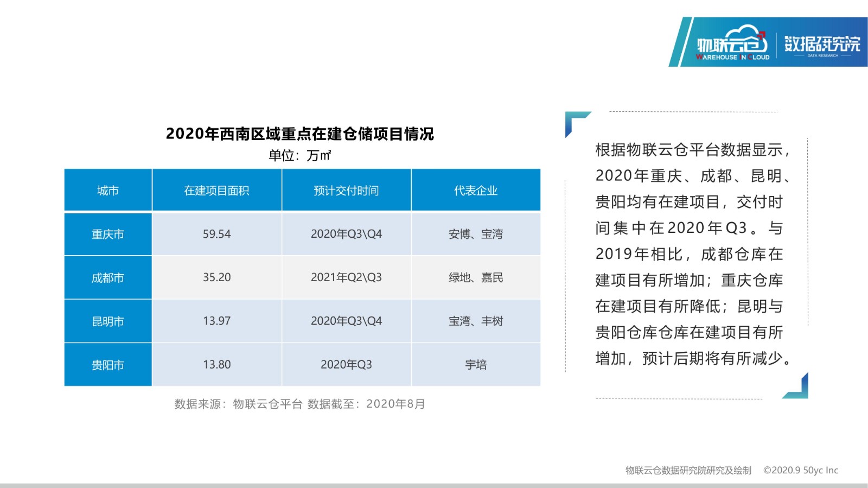Click the delivery time 2021年Q2\Q3
The width and height of the screenshot is (868, 488).
click(347, 277)
